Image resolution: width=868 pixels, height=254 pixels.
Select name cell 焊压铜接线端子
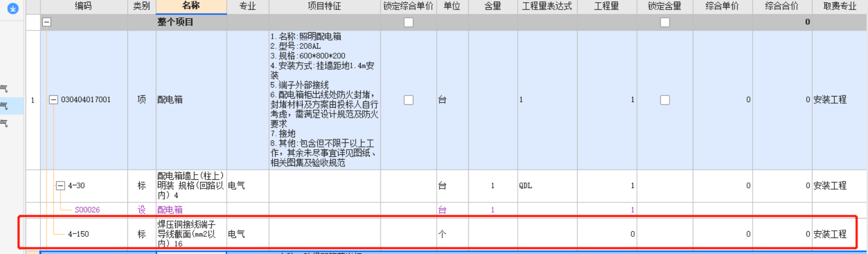coord(191,234)
